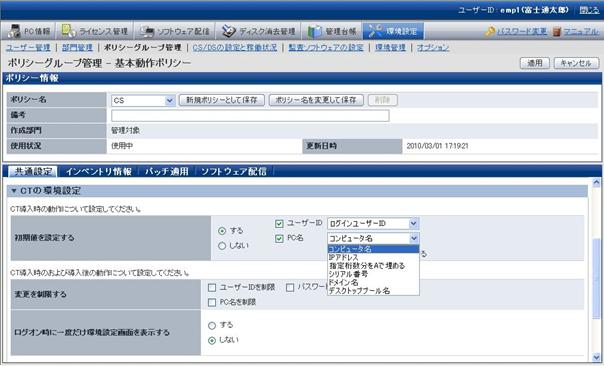Switch to lower ソフトウェア配信 tab

234,171
